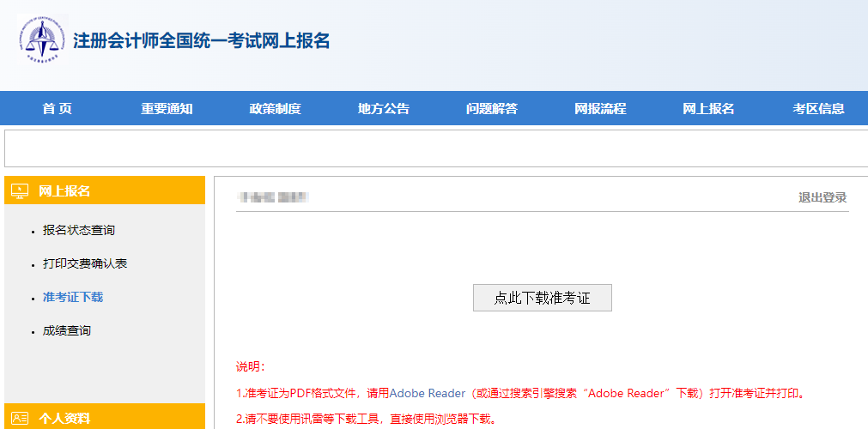
Task: Select 地方公告 in the top navigation
Action: [x=383, y=108]
